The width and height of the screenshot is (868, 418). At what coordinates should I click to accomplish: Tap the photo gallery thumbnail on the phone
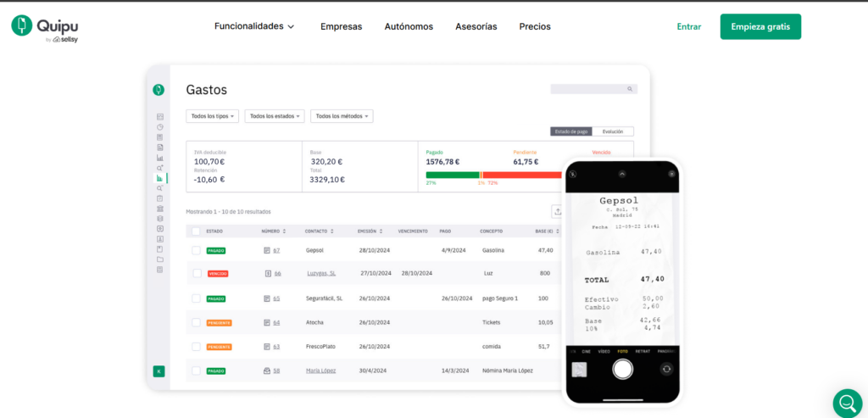tap(579, 370)
